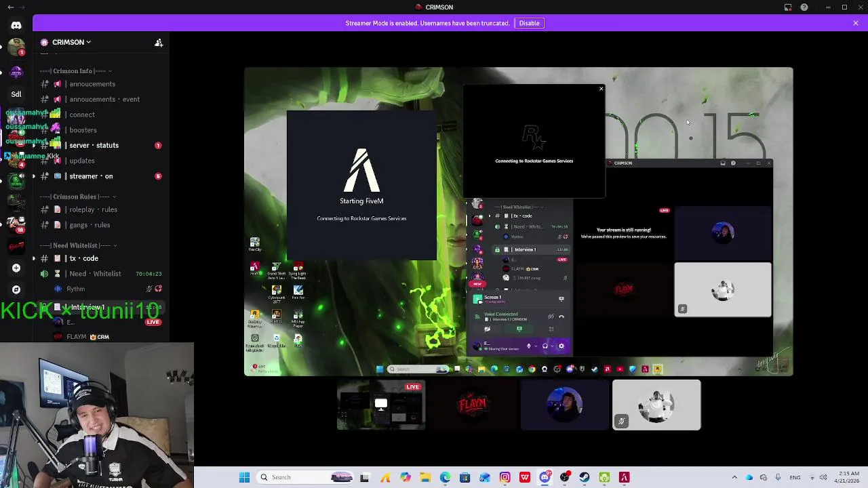Open the server · statuts channel
The width and height of the screenshot is (868, 488).
[102, 146]
